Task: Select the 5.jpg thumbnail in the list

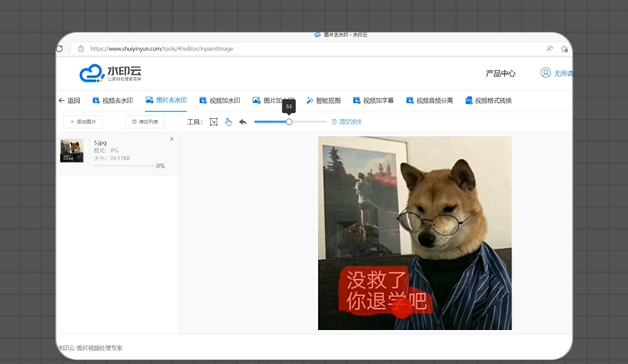Action: (x=72, y=151)
